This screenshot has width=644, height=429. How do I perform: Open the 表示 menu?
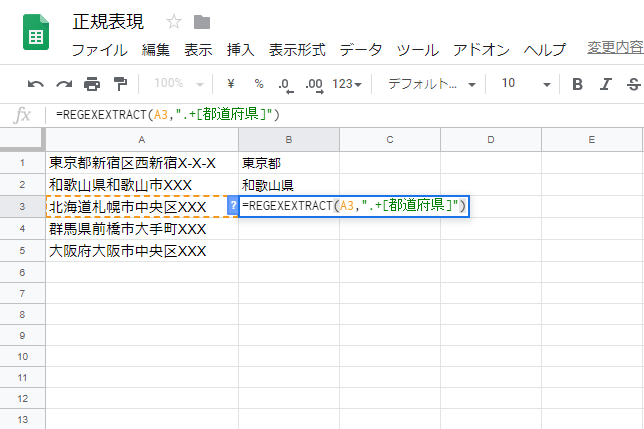(198, 50)
